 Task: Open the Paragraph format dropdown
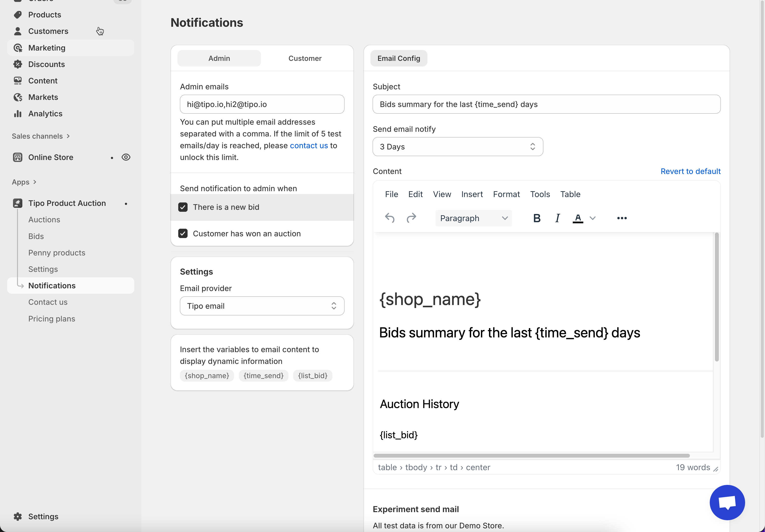click(473, 218)
